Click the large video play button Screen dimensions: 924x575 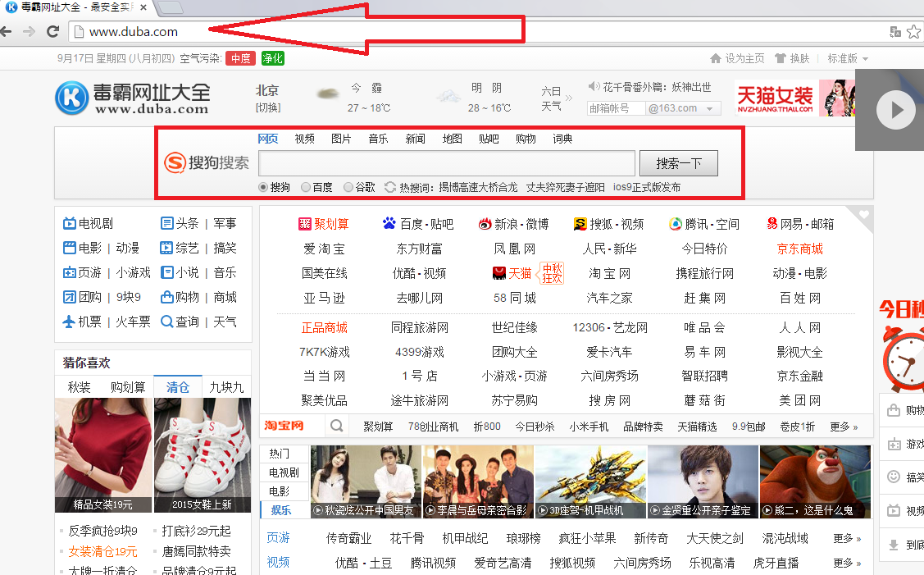[894, 110]
